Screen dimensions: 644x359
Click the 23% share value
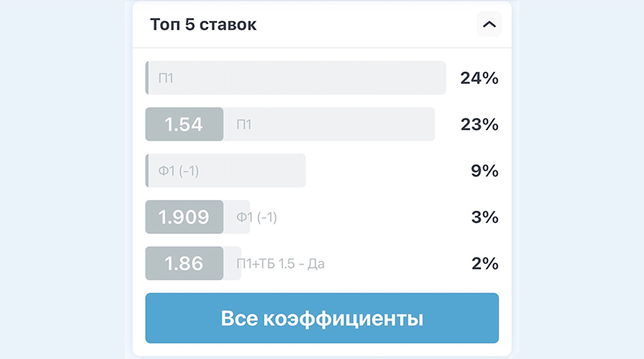tap(479, 124)
